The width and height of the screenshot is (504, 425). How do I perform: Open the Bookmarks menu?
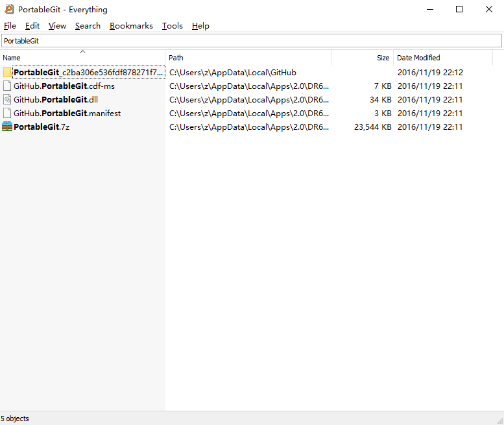pos(131,26)
